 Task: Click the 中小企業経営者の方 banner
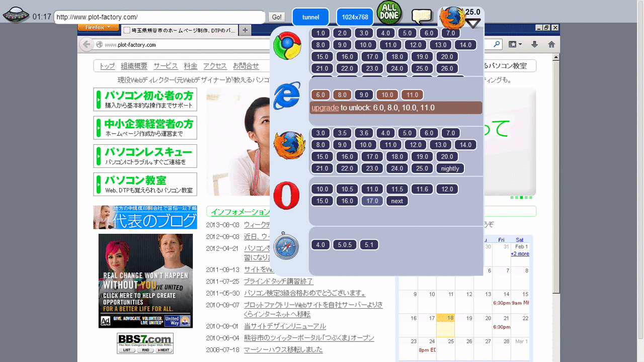coord(145,128)
